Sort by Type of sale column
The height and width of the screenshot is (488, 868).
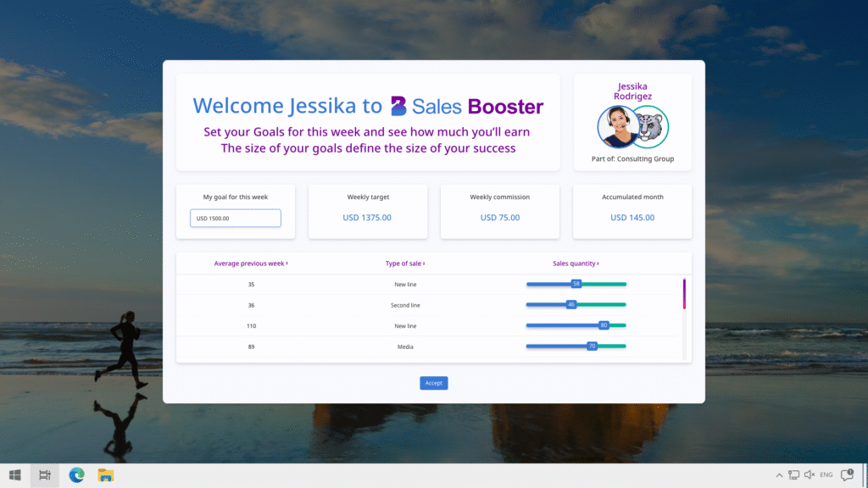(x=405, y=263)
